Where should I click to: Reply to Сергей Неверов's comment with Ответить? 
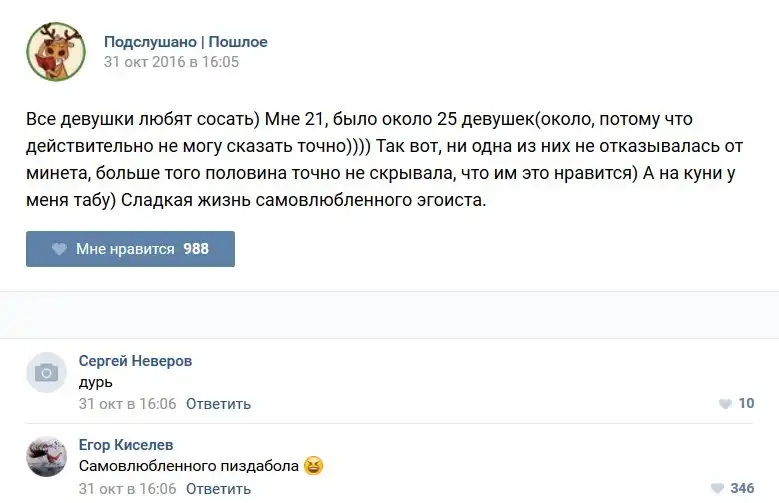218,404
